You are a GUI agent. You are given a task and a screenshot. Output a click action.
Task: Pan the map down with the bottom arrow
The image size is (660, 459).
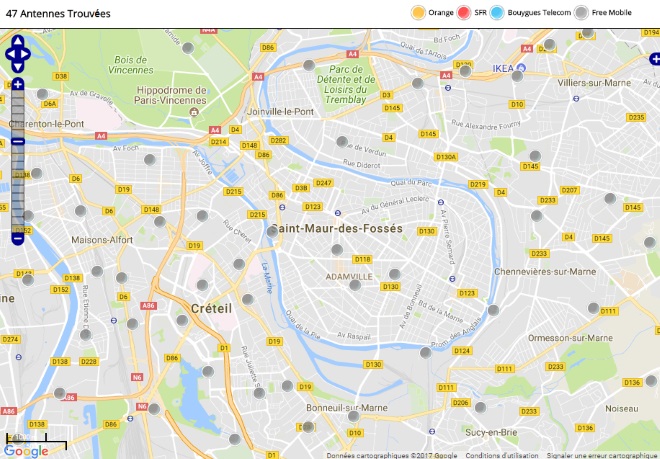coord(18,67)
